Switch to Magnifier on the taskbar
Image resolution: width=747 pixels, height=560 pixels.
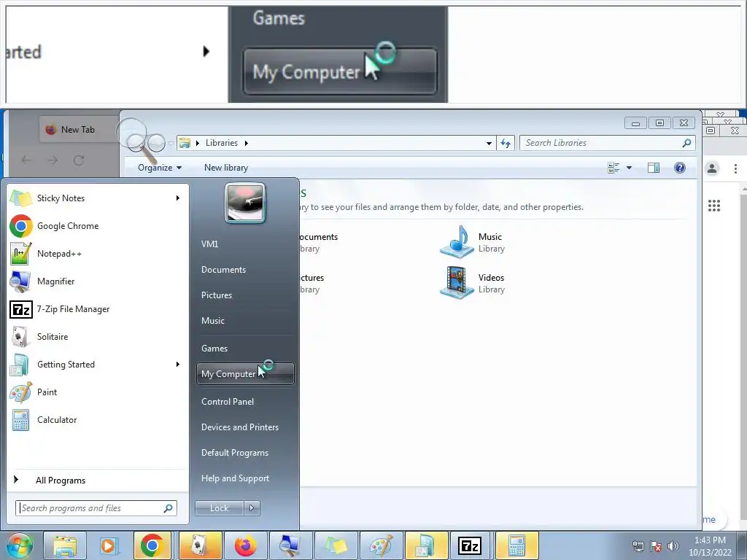click(290, 545)
